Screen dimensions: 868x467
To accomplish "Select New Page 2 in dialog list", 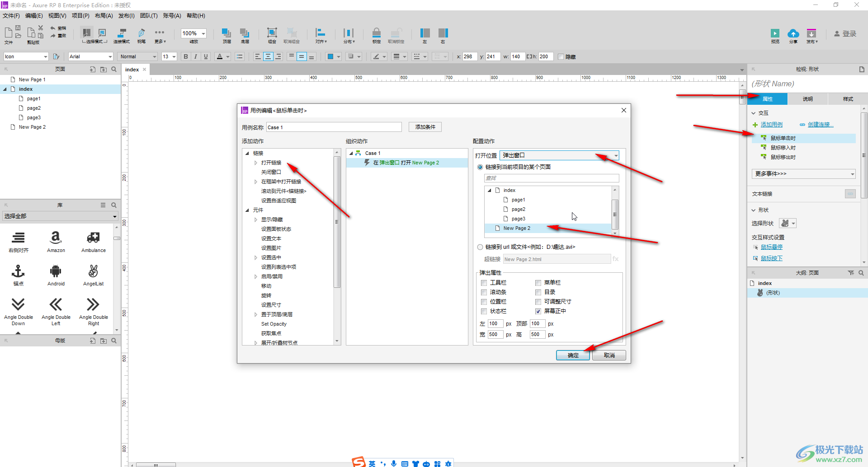I will (548, 229).
